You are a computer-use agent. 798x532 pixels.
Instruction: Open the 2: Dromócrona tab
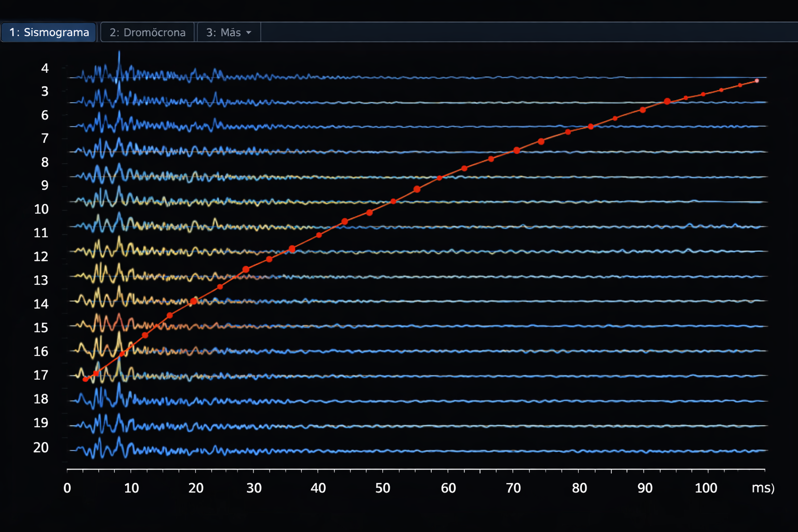pos(148,32)
